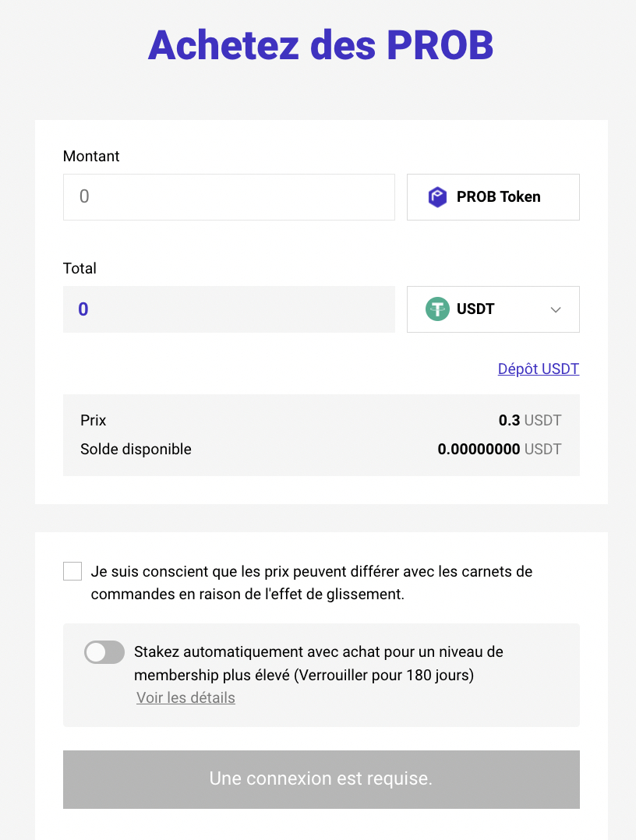Image resolution: width=636 pixels, height=840 pixels.
Task: Click the Montant field label
Action: click(91, 157)
